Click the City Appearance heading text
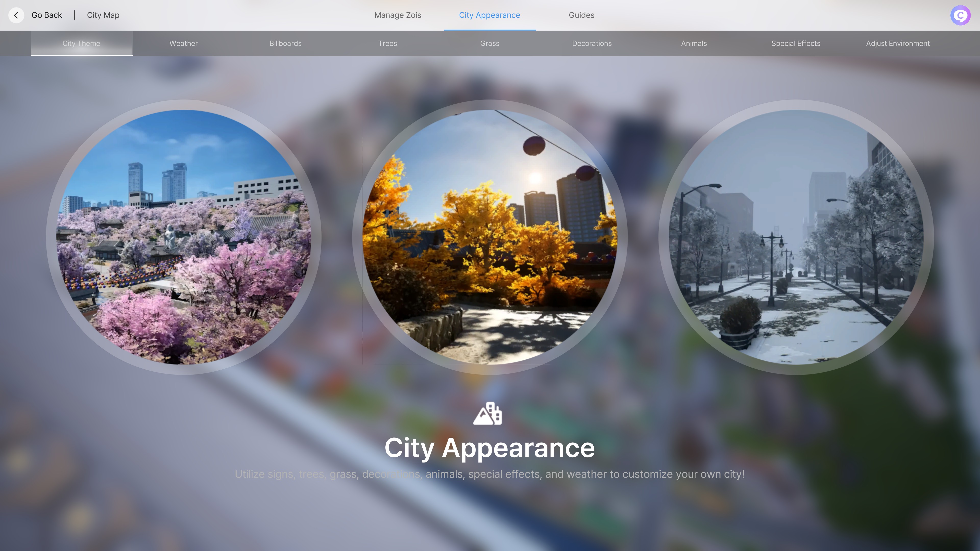 [x=490, y=448]
